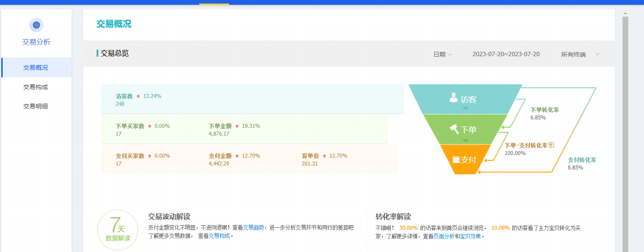Open the 交易概况 sidebar item
The width and height of the screenshot is (644, 252).
tap(36, 68)
